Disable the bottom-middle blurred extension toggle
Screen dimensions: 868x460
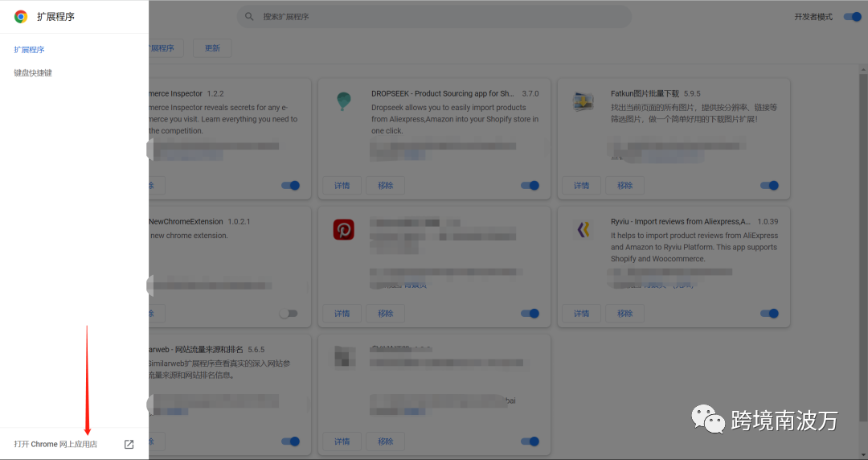[530, 442]
